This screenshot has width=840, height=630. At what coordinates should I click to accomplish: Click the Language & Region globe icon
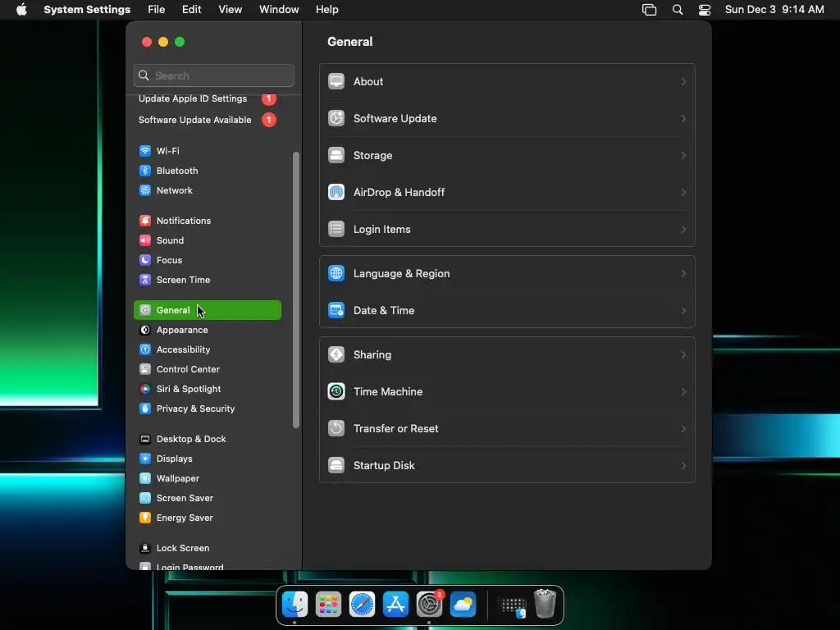point(336,274)
